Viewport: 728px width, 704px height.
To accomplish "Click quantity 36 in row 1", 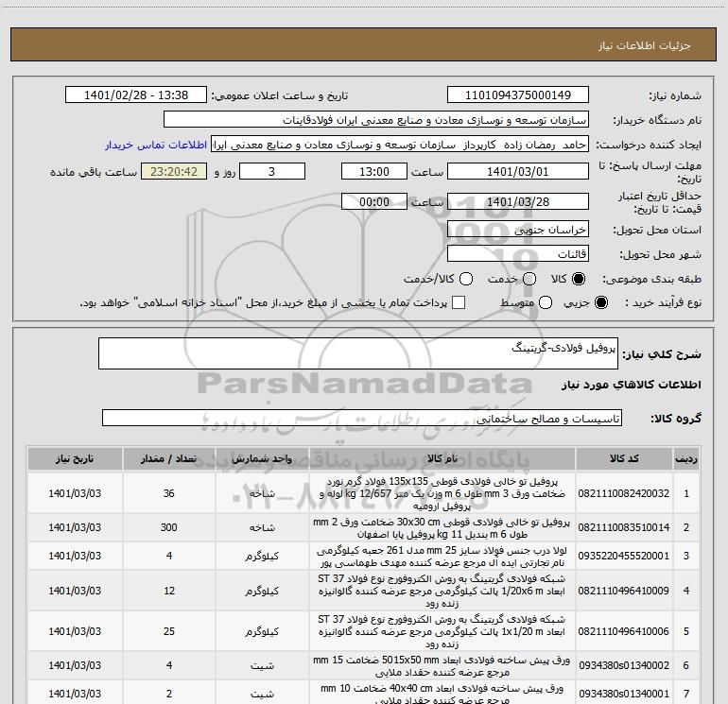I will 169,493.
